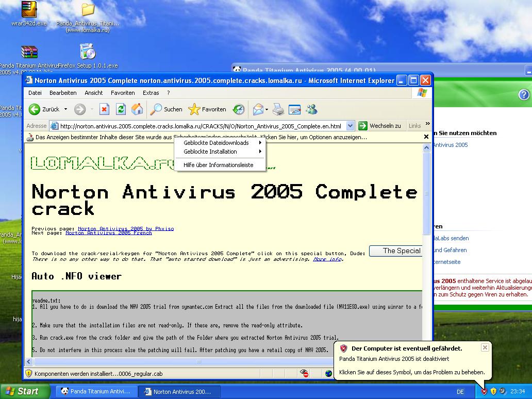Click the scroll up arrow of the page
Screen dimensions: 532x399
point(426,147)
